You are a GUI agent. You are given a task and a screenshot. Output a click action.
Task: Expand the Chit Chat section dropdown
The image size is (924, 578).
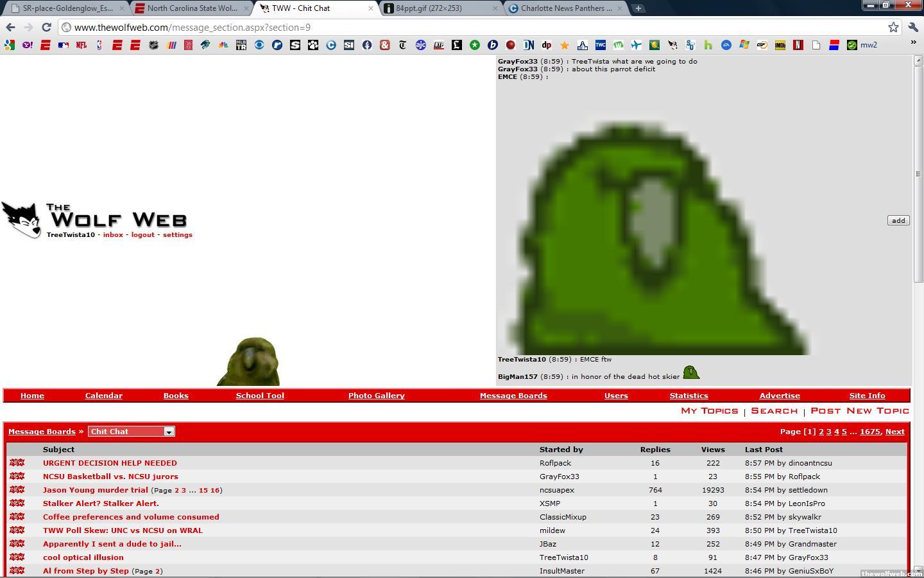[169, 432]
